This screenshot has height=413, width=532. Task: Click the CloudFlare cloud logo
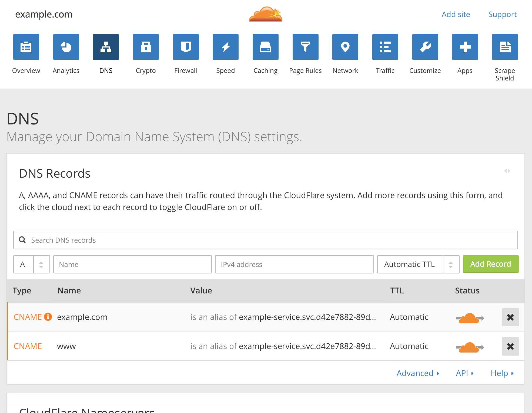click(266, 14)
